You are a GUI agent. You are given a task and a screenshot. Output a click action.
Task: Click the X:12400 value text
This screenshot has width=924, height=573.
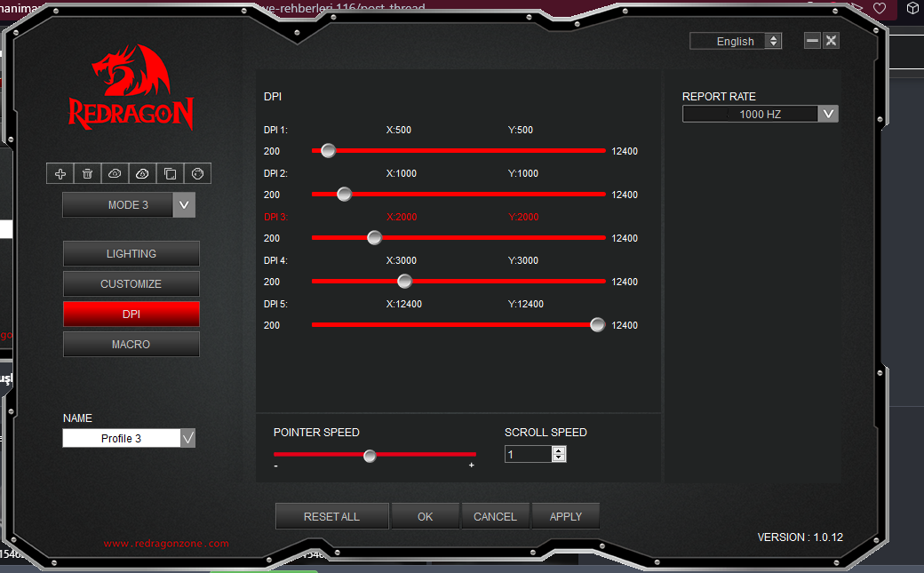coord(404,304)
